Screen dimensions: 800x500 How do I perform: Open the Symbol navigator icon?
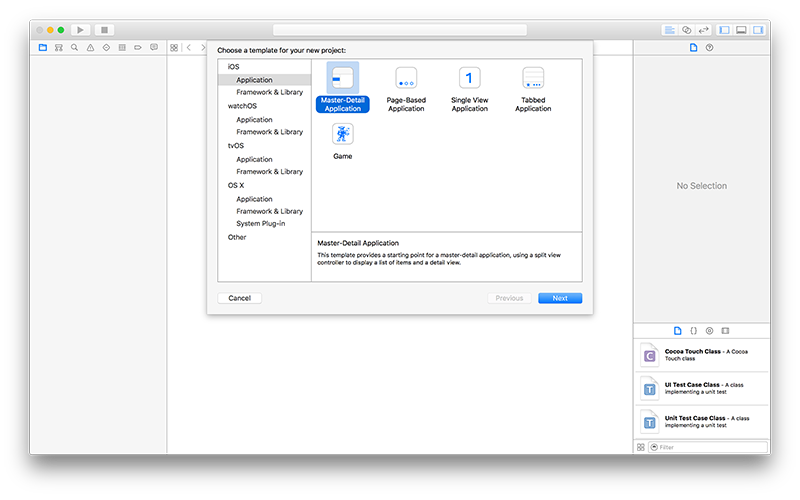59,47
